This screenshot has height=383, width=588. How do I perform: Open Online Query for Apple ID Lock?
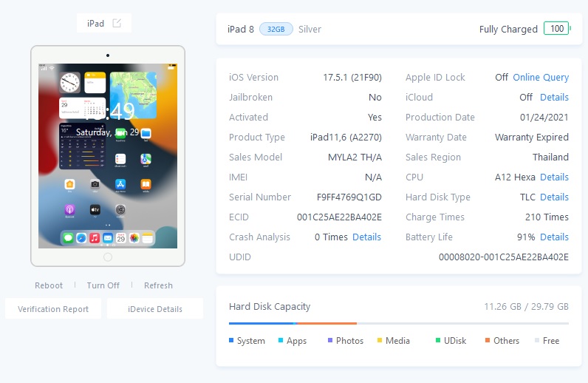coord(541,77)
